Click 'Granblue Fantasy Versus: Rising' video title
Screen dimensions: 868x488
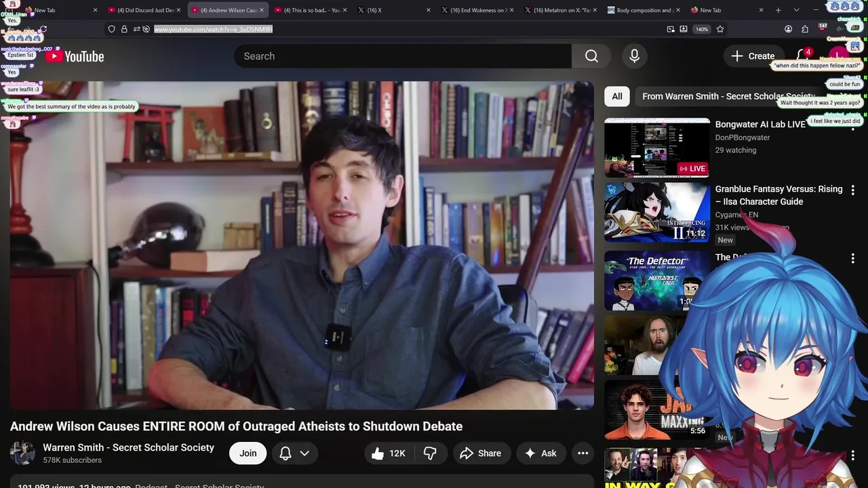(779, 195)
